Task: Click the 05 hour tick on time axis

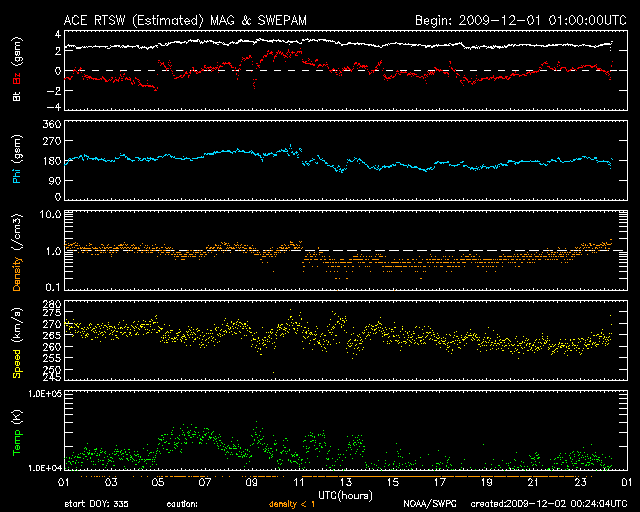Action: pos(157,482)
